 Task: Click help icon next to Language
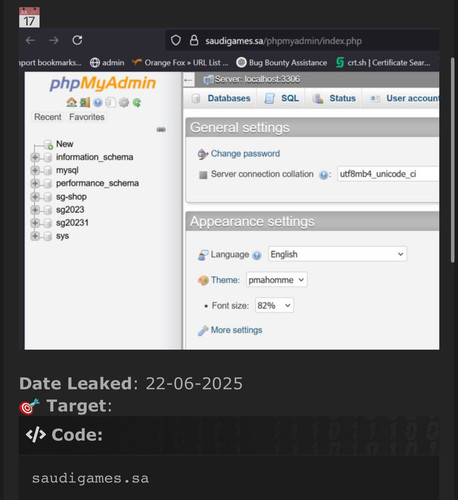click(257, 255)
